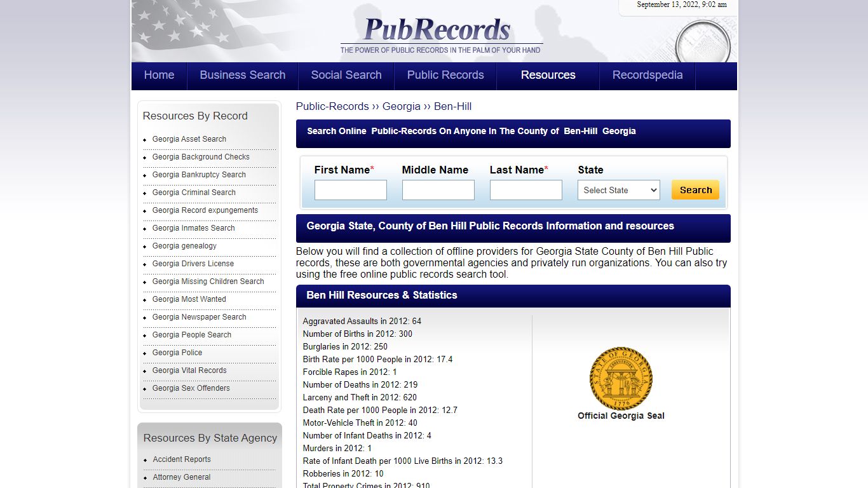Click 'Rate of Infant Death per 1000' text
868x488 pixels.
(x=403, y=461)
